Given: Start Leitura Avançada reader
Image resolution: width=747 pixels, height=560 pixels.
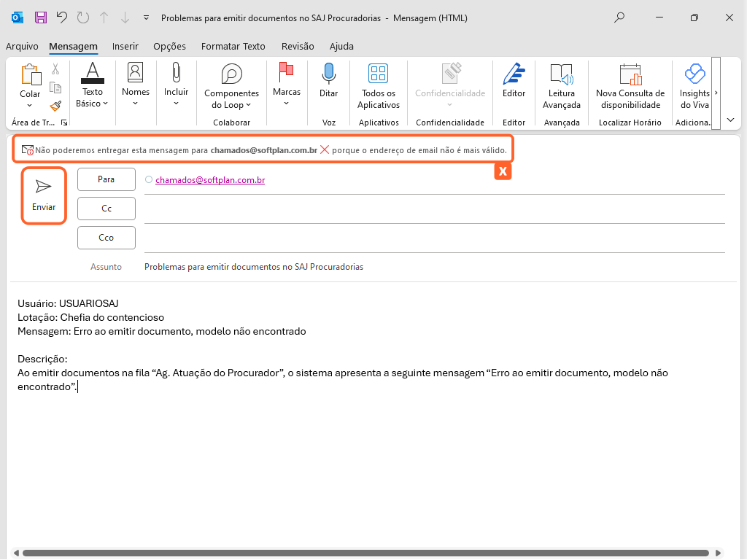Looking at the screenshot, I should pyautogui.click(x=561, y=86).
